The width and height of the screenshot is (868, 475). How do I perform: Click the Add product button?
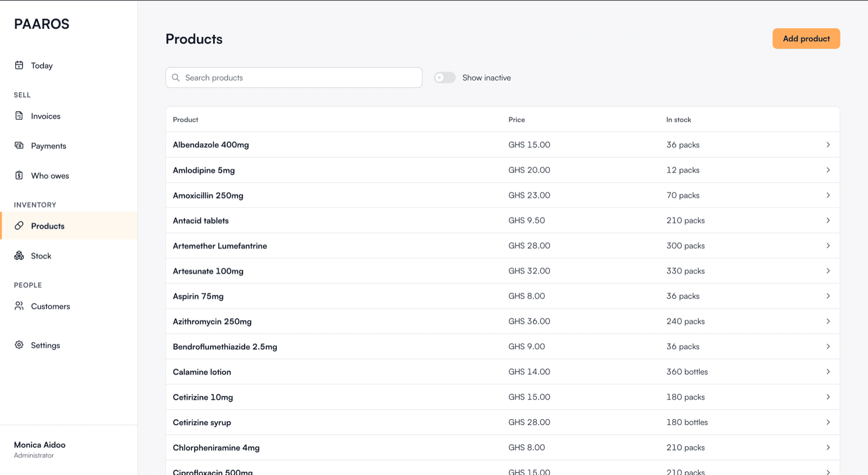tap(806, 38)
